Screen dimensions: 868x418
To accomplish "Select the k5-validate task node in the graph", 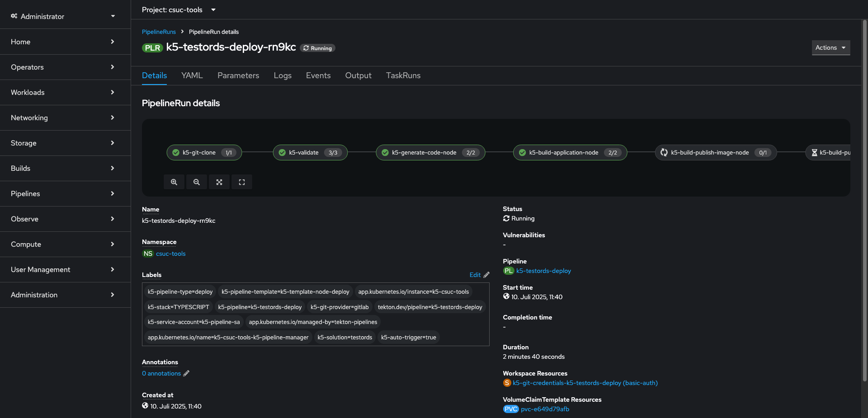I will pos(304,152).
